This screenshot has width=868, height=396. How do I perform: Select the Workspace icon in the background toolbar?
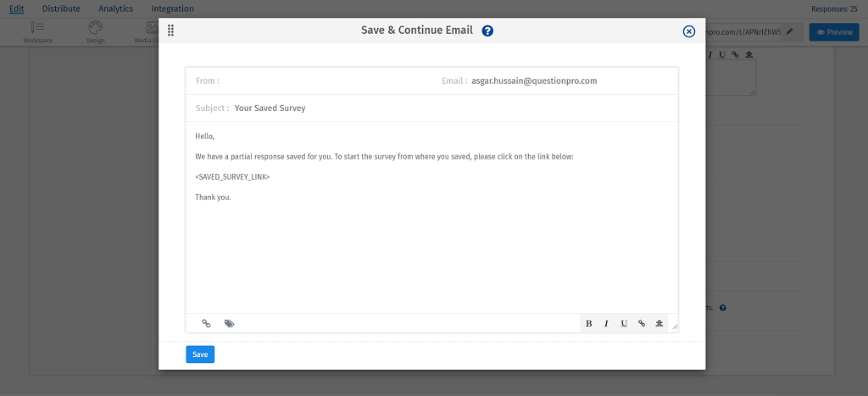(38, 32)
